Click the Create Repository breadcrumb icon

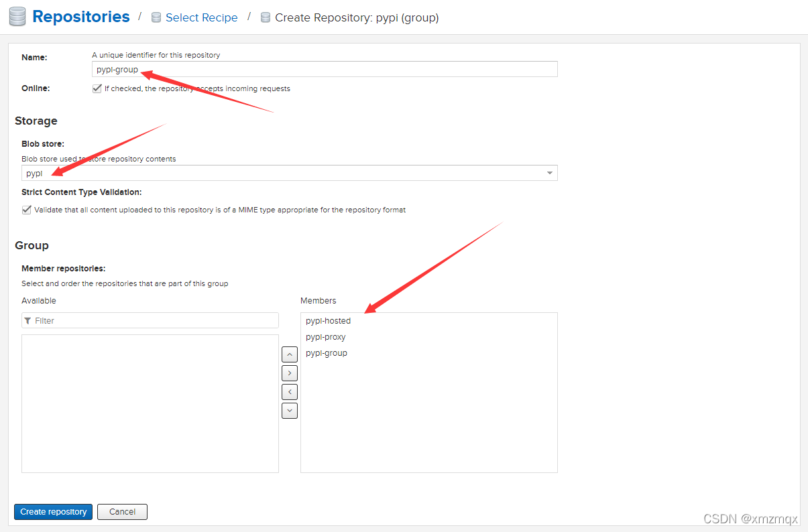pyautogui.click(x=266, y=17)
